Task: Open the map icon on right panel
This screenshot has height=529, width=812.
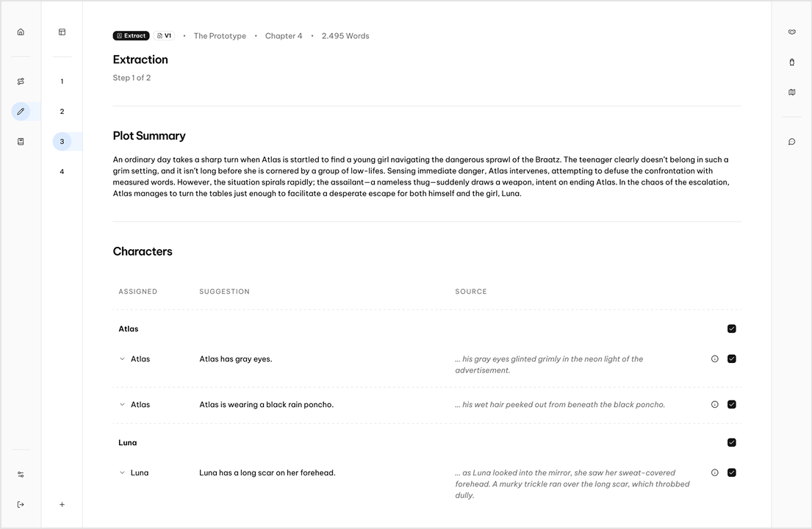Action: [x=792, y=92]
